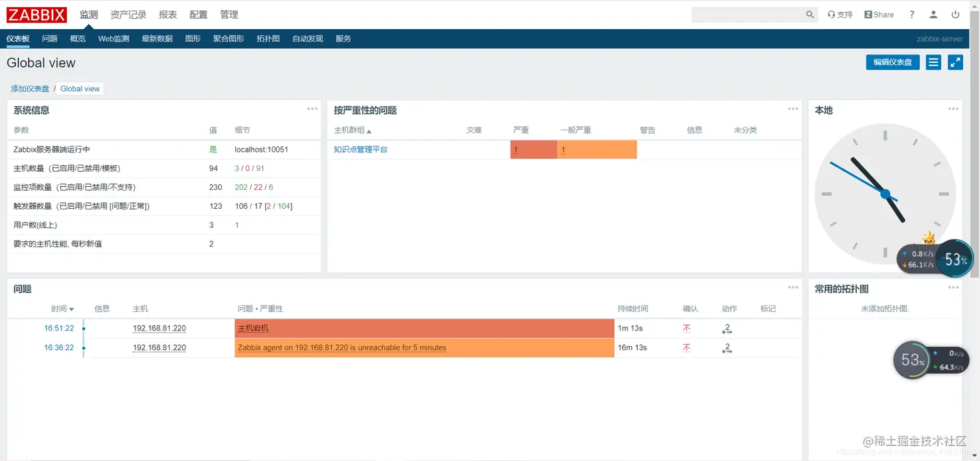The height and width of the screenshot is (461, 980).
Task: Click the 主机数量 value 94
Action: pos(213,168)
